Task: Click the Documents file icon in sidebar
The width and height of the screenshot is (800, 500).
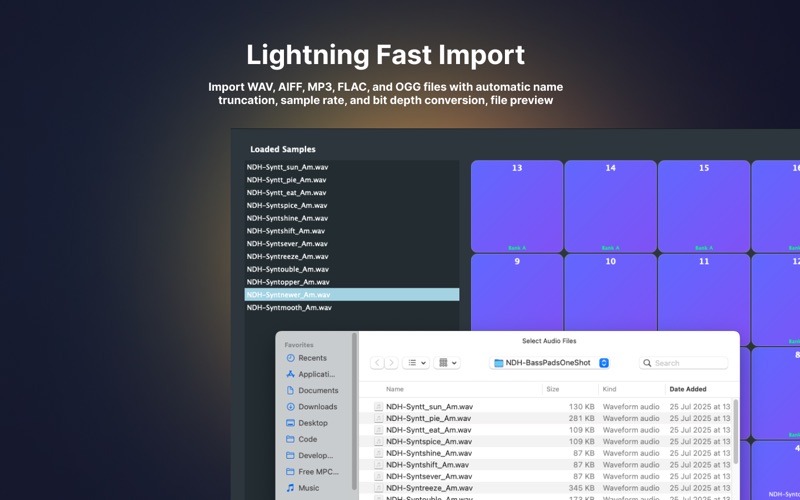Action: point(290,390)
